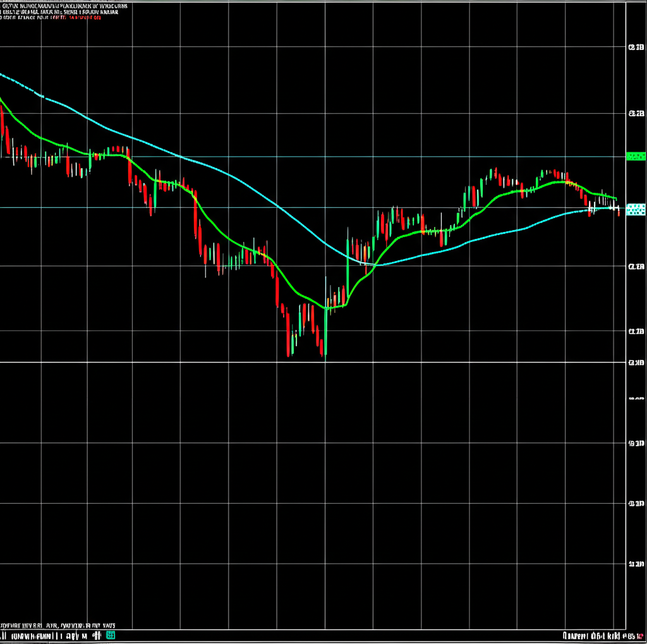The height and width of the screenshot is (644, 647).
Task: Click the first line of the chart header legend
Action: pyautogui.click(x=63, y=5)
